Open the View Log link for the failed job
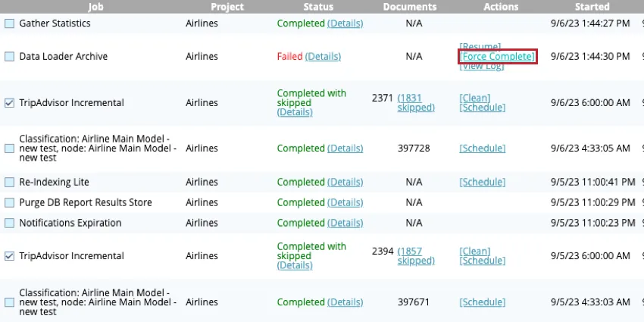644x322 pixels. 481,67
